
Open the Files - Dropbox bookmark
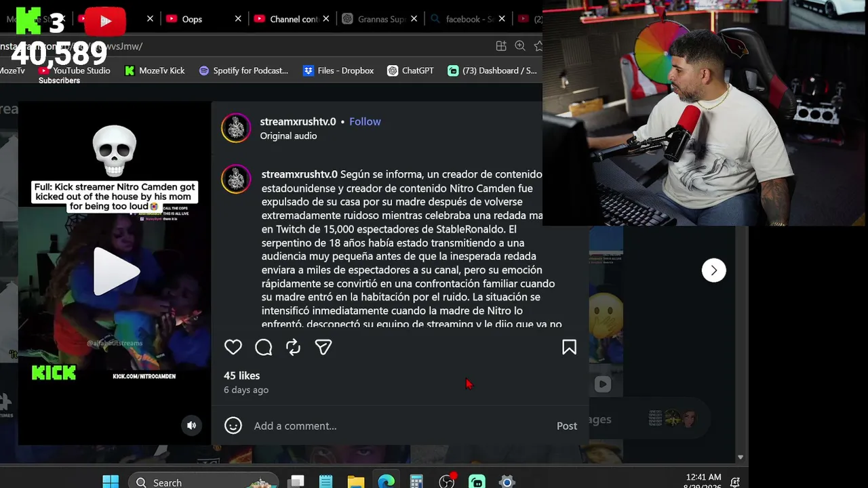click(338, 70)
